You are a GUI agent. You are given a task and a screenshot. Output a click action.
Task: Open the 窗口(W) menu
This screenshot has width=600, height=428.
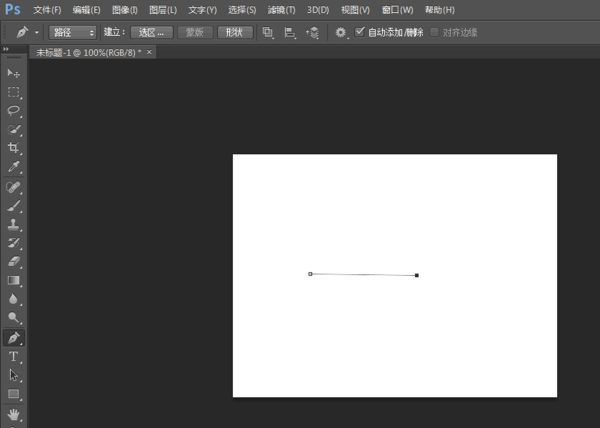coord(398,10)
